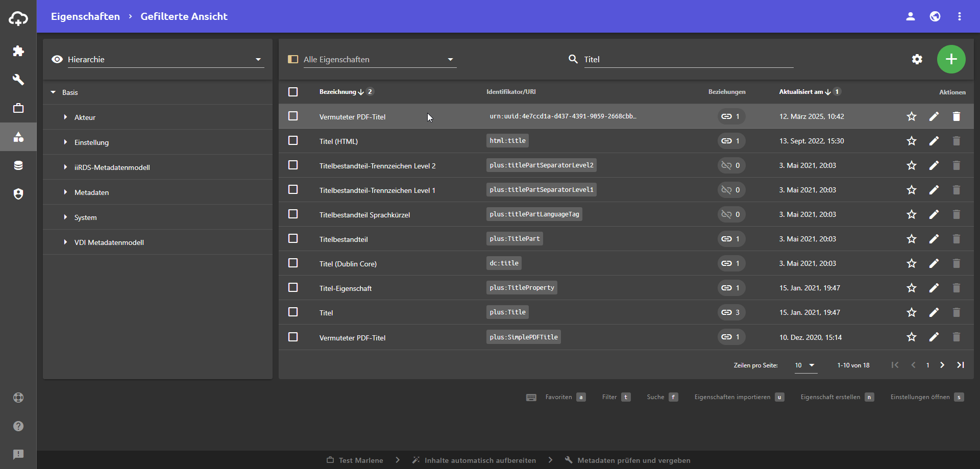Click the Eigenschaft erstellen shortcut hint
Screen dimensions: 980x469
837,397
